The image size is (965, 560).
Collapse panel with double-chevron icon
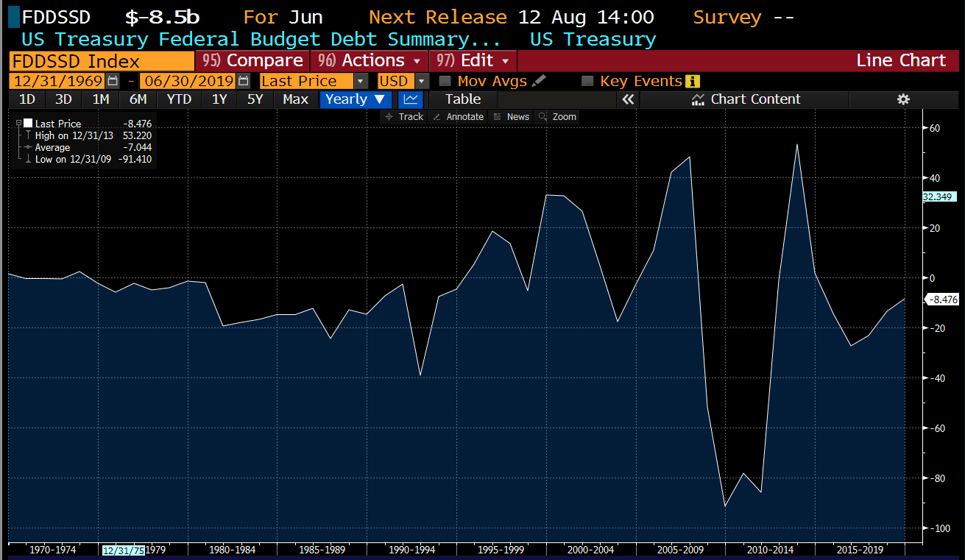(628, 99)
